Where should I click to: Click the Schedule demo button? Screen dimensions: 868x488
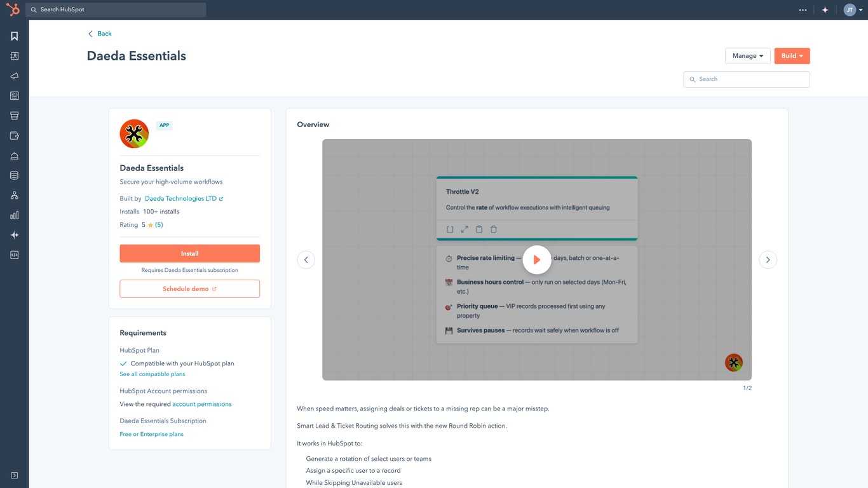coord(189,288)
